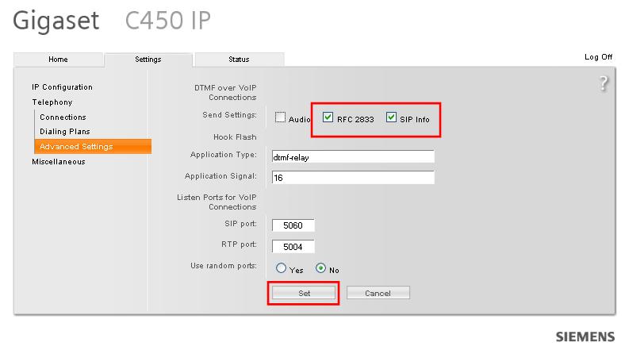
Task: Enable the Audio send setting checkbox
Action: tap(280, 117)
